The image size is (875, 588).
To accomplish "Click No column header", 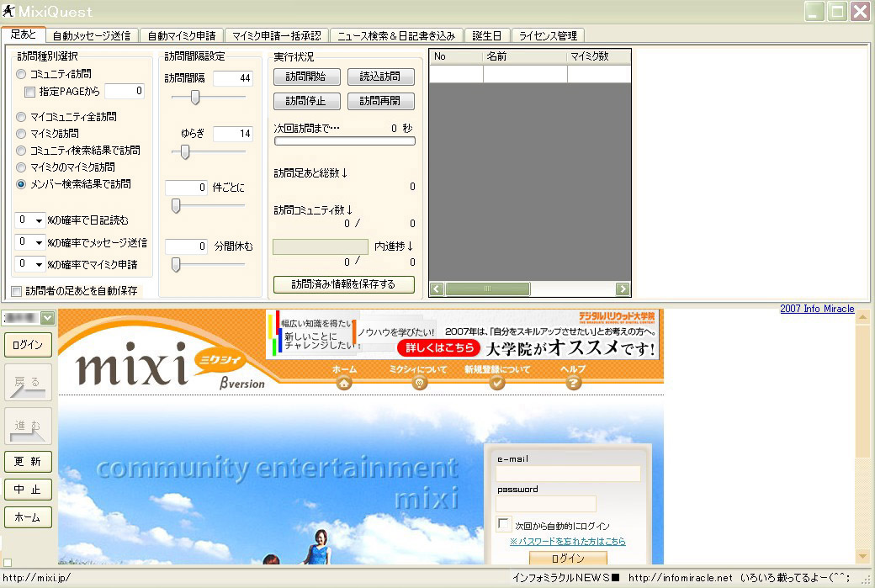I will pos(456,57).
